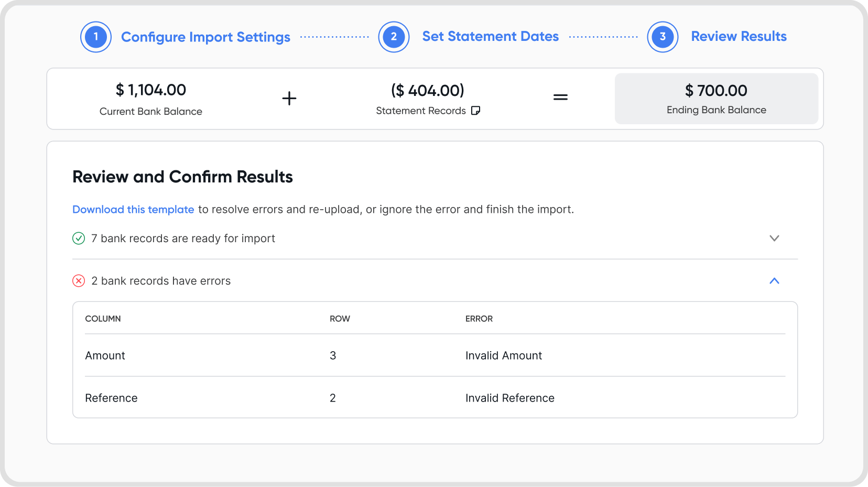The width and height of the screenshot is (868, 487).
Task: Click the step 1 circle icon
Action: pyautogui.click(x=96, y=37)
